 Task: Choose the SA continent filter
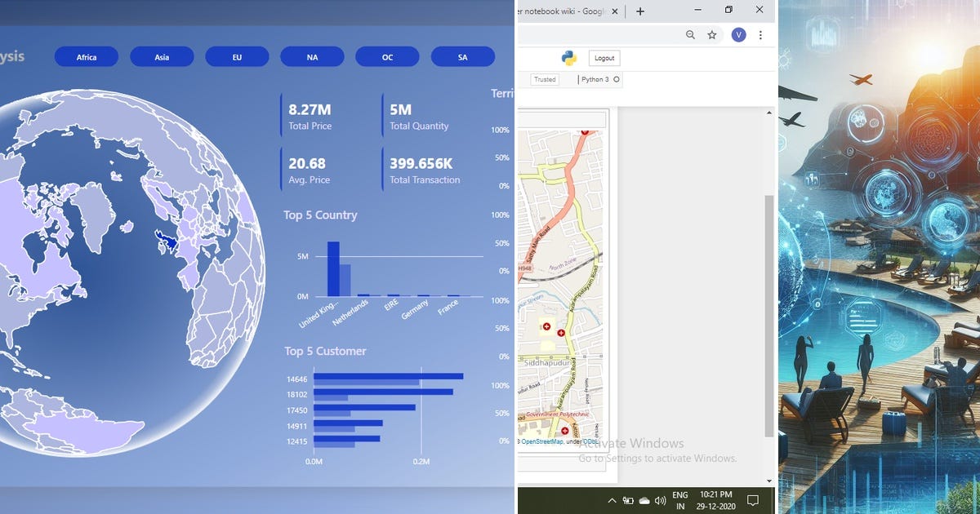(462, 57)
